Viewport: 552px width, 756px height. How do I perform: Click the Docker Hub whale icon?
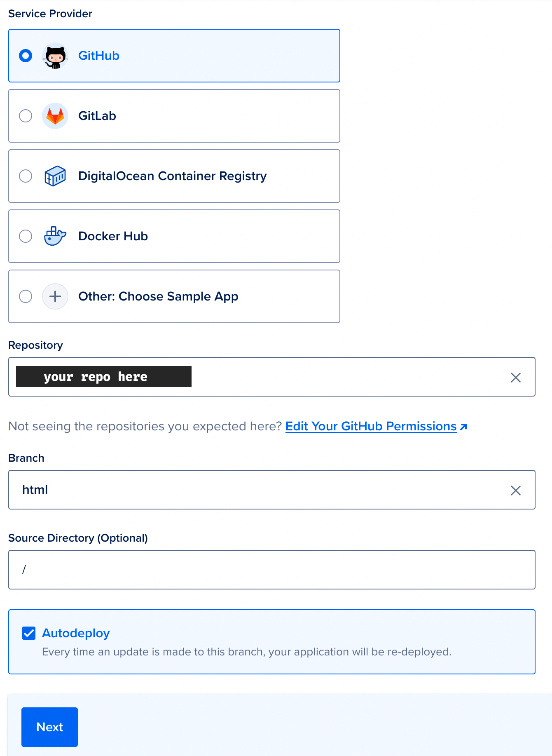[x=55, y=236]
